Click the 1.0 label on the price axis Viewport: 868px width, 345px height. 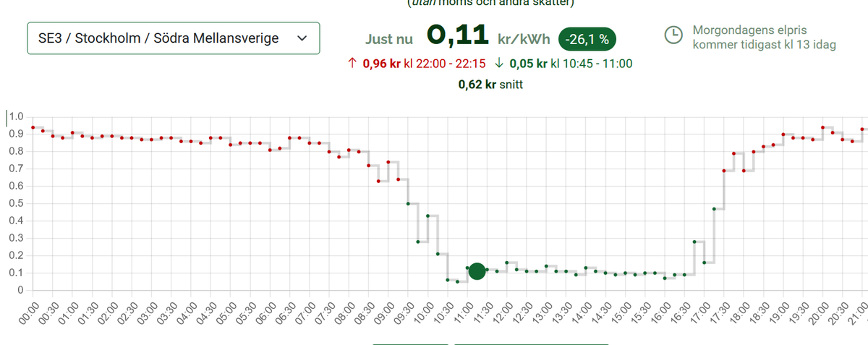click(x=17, y=116)
